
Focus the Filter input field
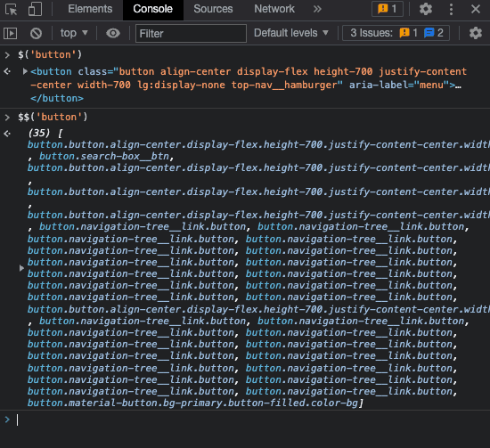coord(191,34)
